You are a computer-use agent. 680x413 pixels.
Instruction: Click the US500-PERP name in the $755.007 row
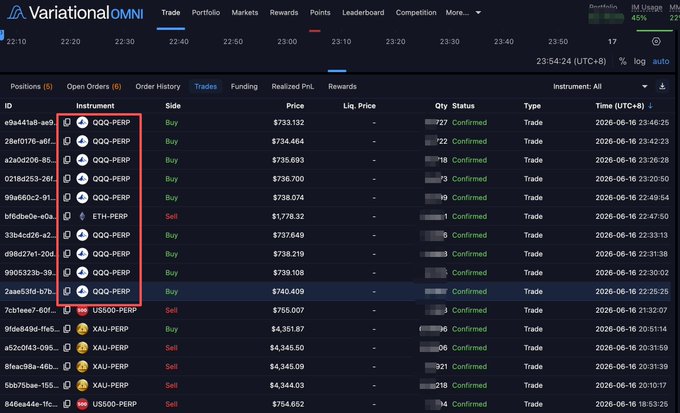point(114,310)
